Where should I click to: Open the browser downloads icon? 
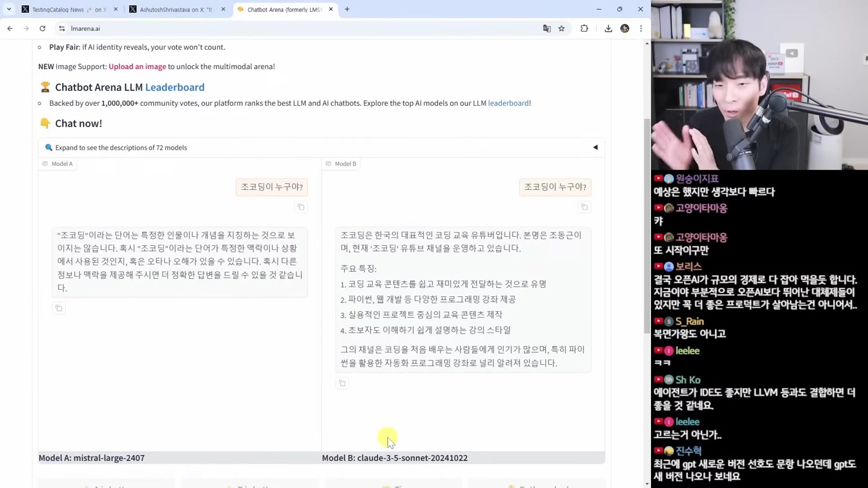(608, 28)
